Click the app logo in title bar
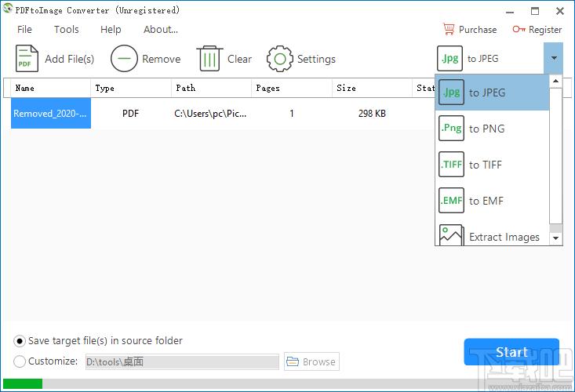The width and height of the screenshot is (575, 392). click(7, 9)
